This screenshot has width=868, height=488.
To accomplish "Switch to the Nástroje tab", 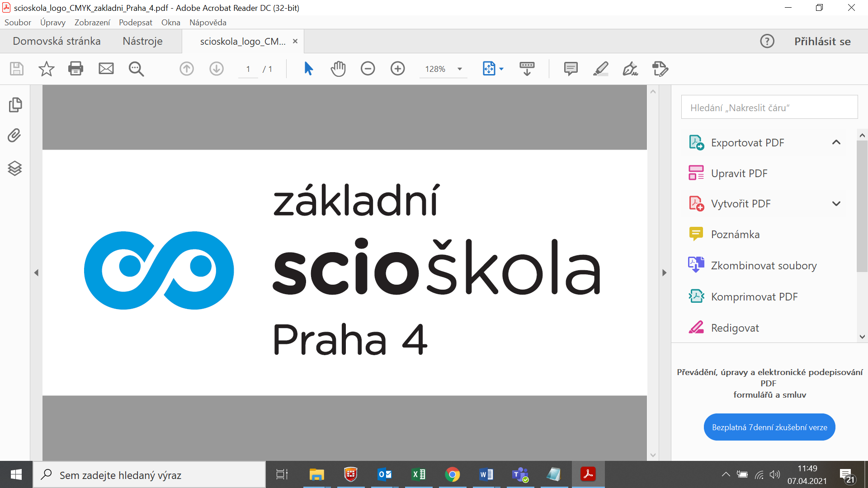I will point(142,41).
